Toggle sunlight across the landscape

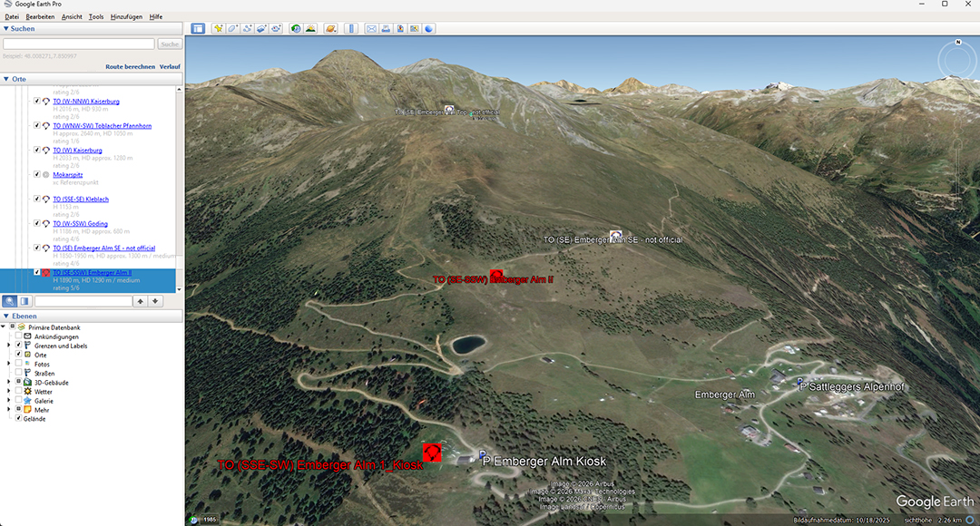[310, 28]
